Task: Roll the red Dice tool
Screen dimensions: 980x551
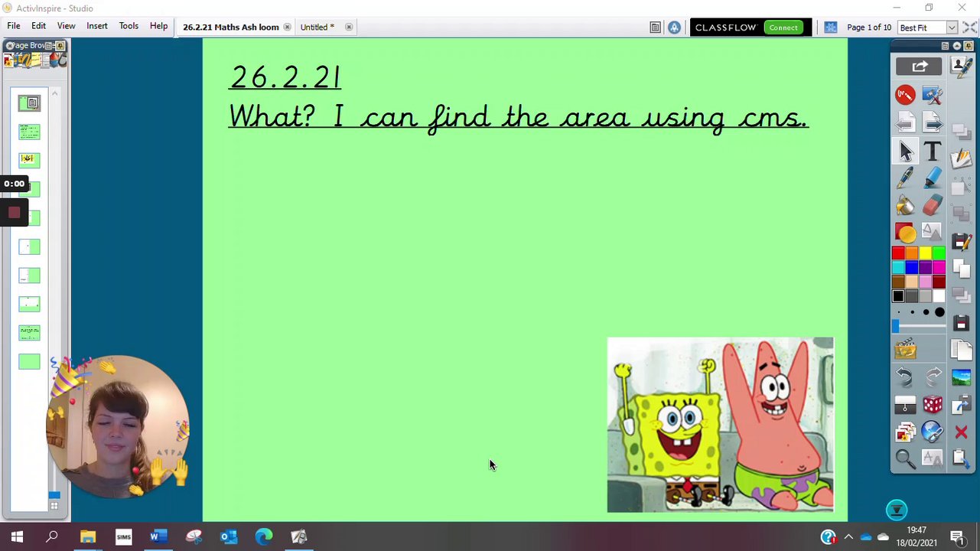Action: (x=933, y=405)
